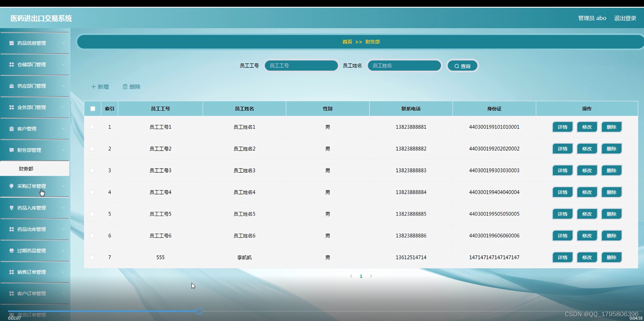Viewport: 644px width, 321px height.
Task: Click the magnifier icon in 查询 button
Action: [457, 66]
